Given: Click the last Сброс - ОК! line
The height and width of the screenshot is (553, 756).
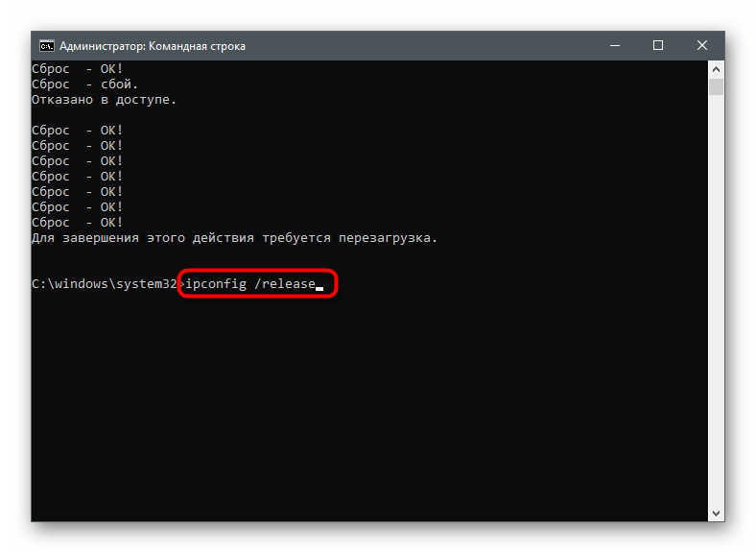Looking at the screenshot, I should click(77, 223).
